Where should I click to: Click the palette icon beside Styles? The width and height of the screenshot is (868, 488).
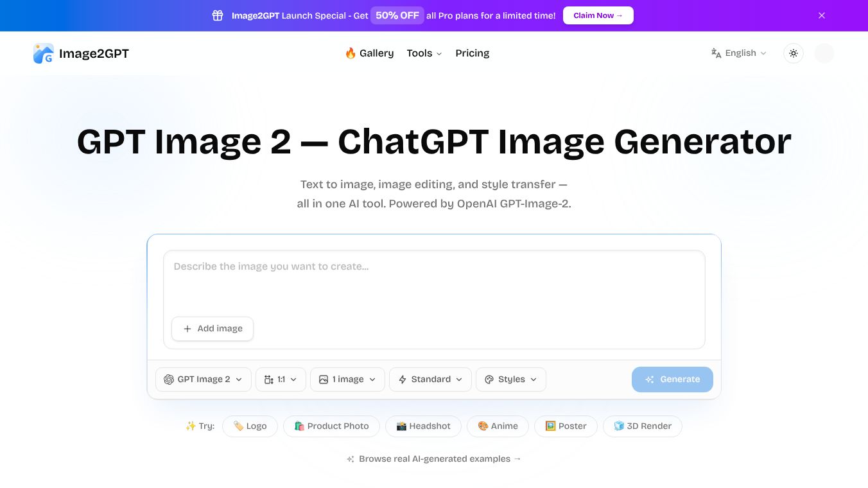(489, 379)
